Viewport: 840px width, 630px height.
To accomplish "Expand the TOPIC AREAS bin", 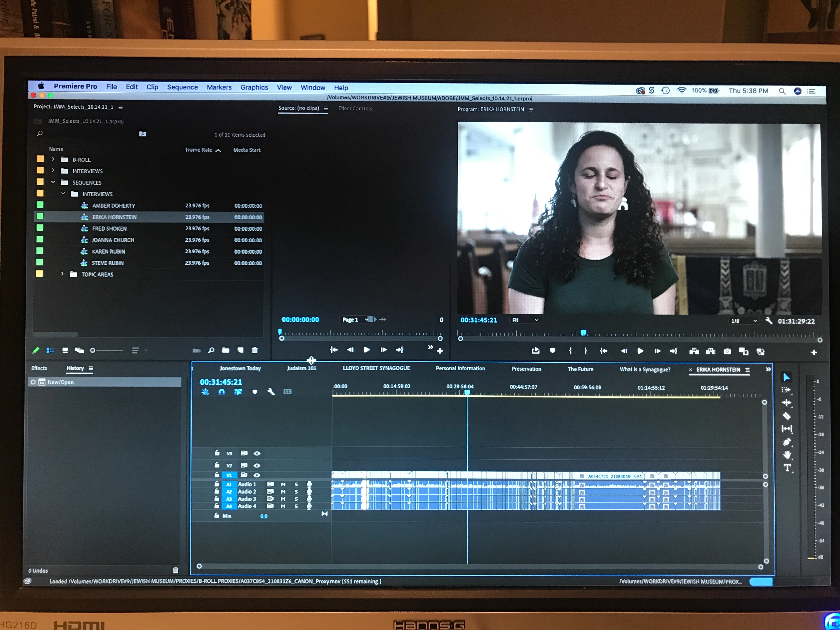I will (x=62, y=274).
